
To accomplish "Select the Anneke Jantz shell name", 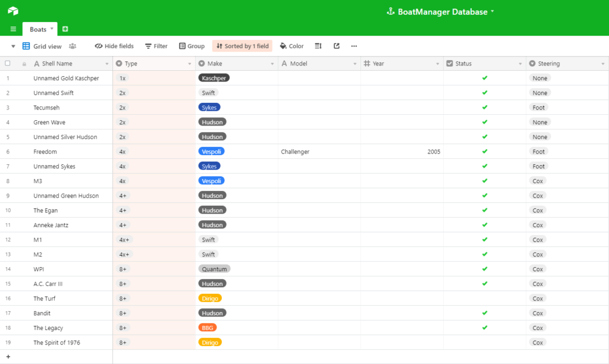I will [51, 225].
